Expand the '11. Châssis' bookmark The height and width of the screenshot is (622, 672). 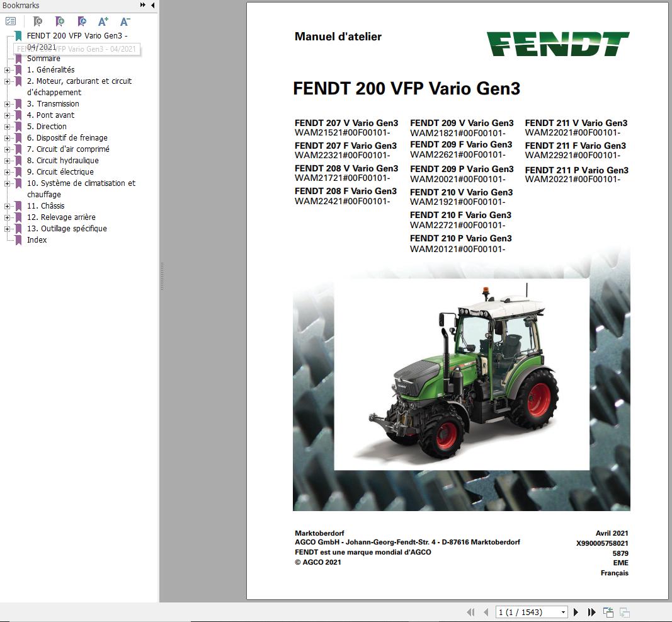coord(8,206)
